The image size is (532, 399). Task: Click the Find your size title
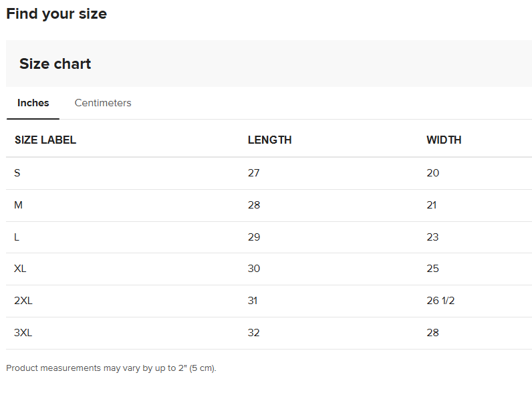(57, 13)
